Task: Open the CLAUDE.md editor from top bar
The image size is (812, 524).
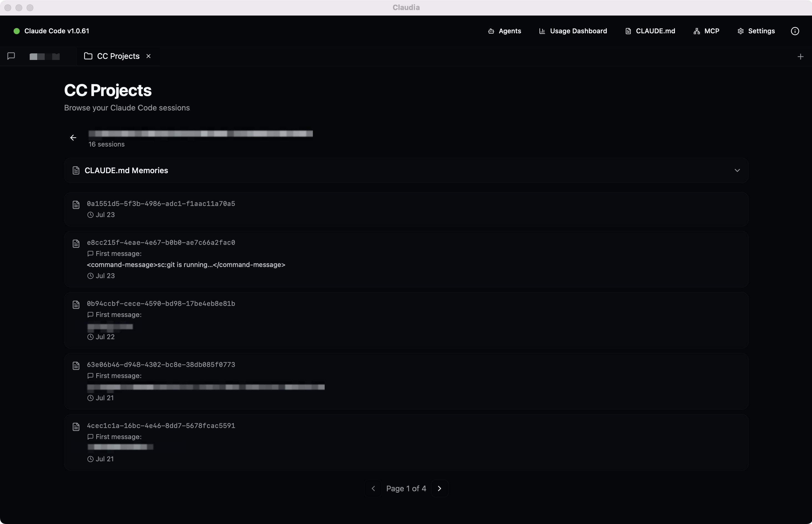Action: point(650,31)
